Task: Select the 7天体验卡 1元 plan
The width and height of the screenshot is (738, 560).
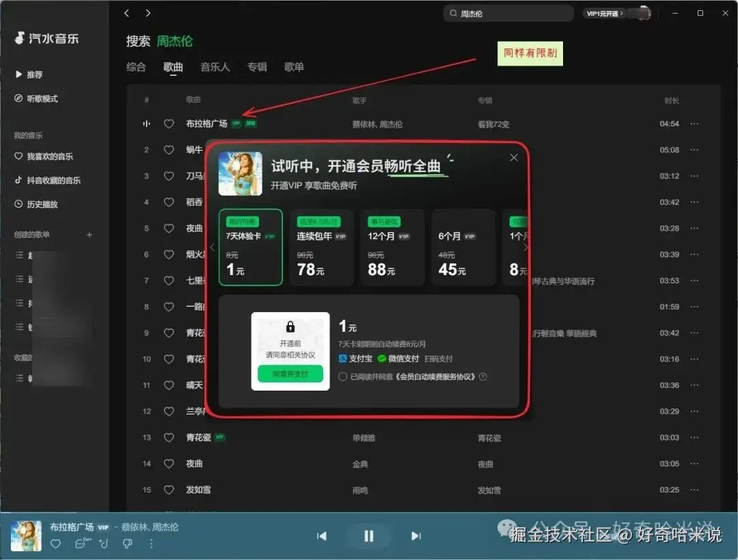Action: (x=251, y=247)
